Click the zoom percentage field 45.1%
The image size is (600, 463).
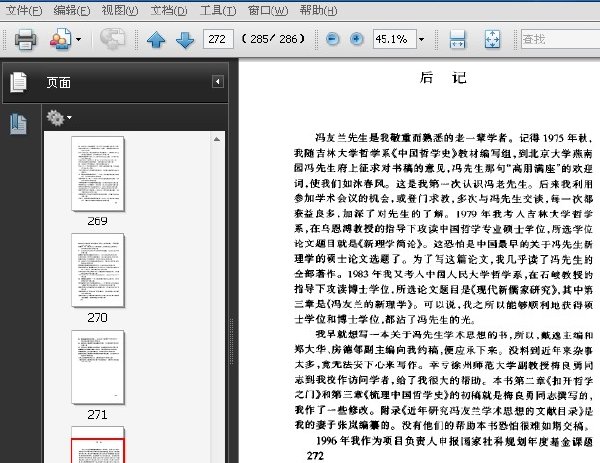[x=395, y=39]
